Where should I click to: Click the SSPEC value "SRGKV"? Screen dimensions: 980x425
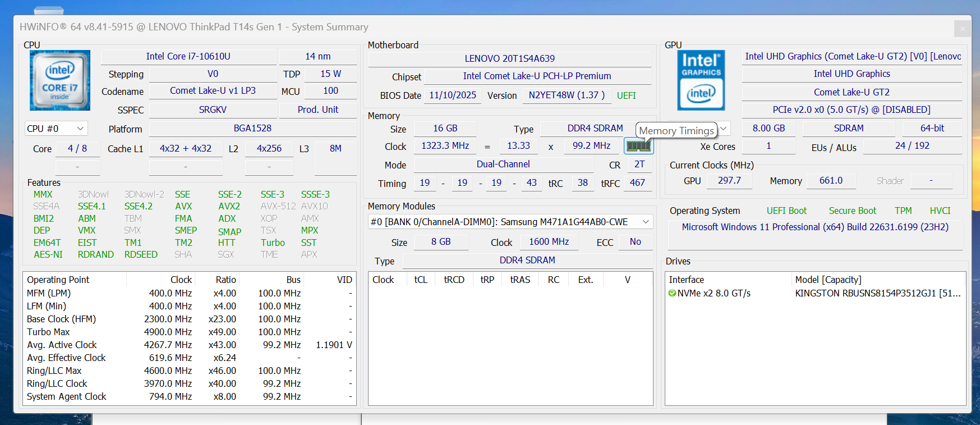[213, 109]
